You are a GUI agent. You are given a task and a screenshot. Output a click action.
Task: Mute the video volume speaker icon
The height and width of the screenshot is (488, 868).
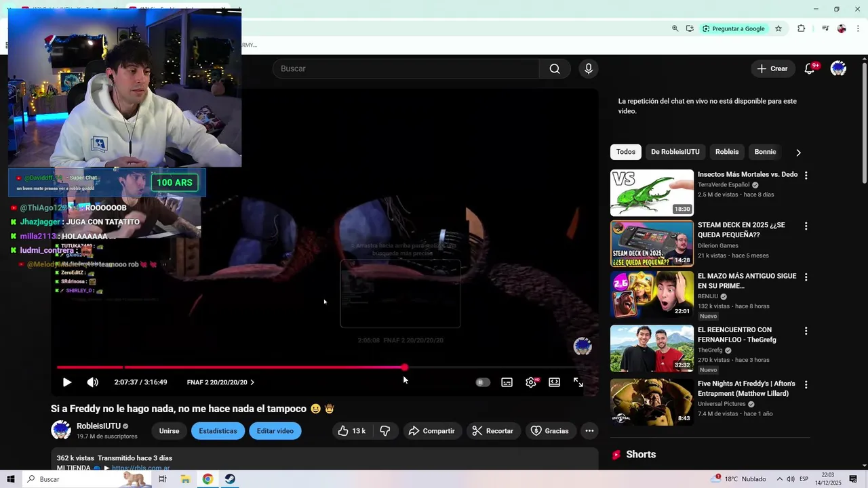pos(93,382)
